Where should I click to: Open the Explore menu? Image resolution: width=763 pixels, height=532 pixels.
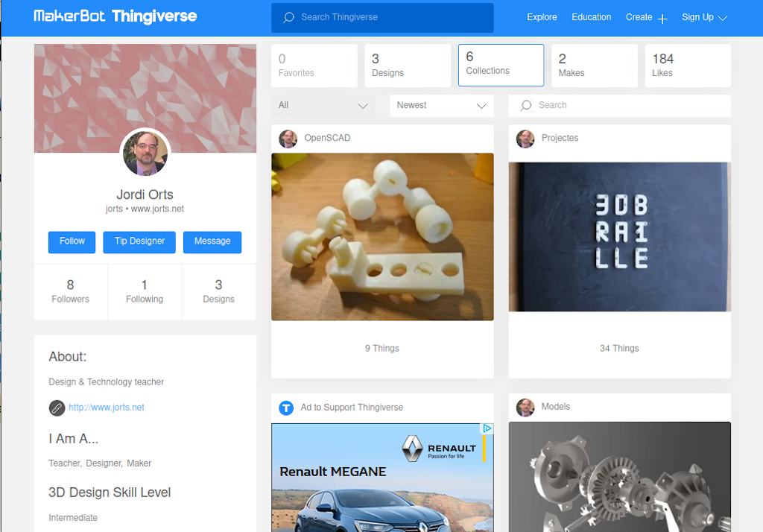(x=542, y=17)
